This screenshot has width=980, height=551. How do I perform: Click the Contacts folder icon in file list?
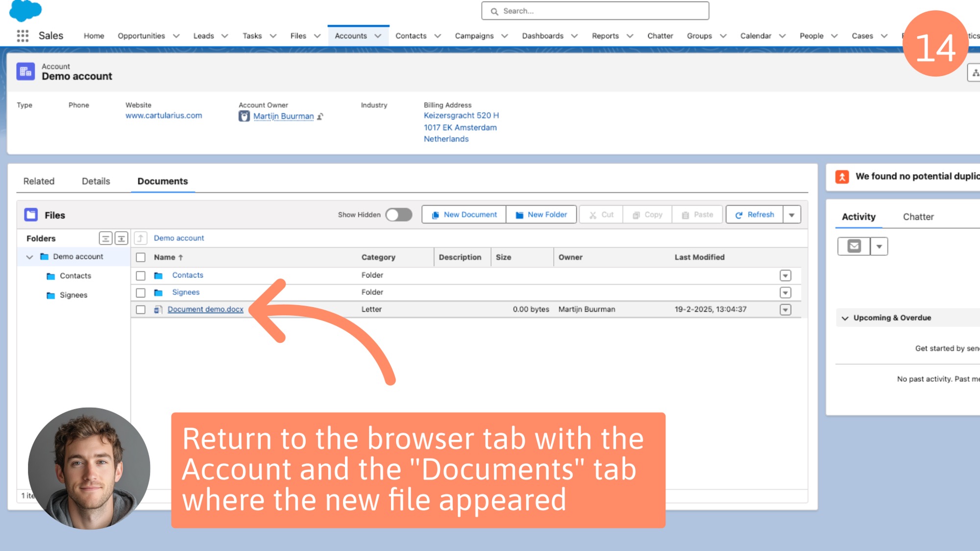click(x=158, y=276)
